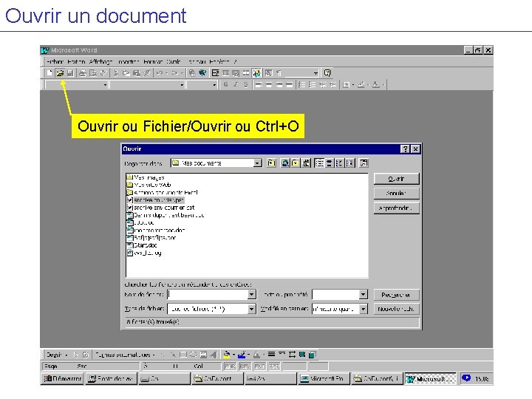Click Commands and Settings icon in Ouvrir dialog
Screen dimensions: 532x399
364,163
